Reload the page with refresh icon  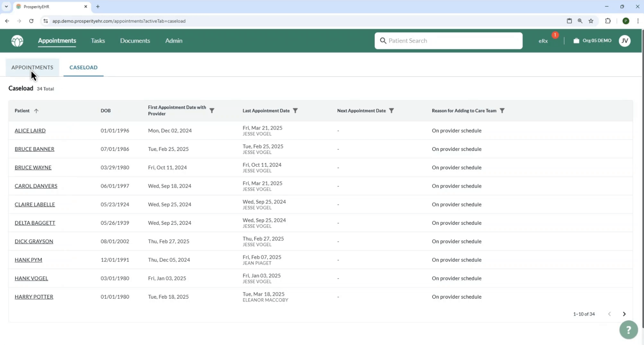tap(31, 21)
